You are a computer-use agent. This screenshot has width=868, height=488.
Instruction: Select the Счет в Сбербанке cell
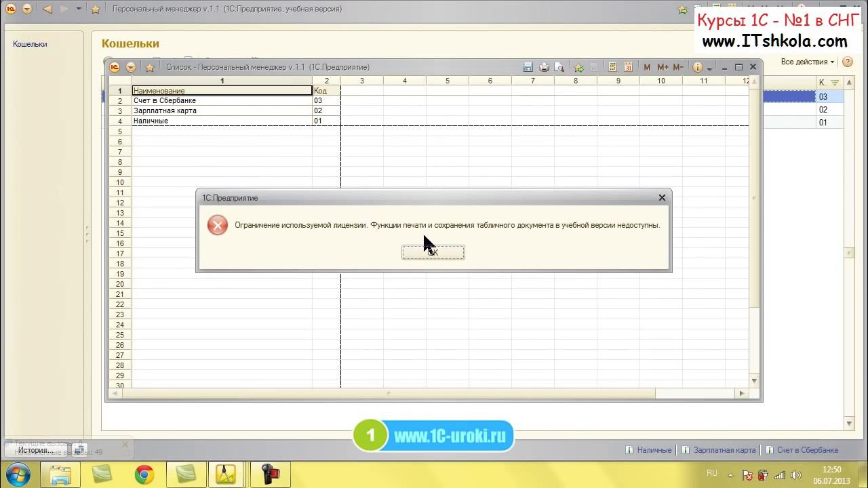tap(222, 100)
